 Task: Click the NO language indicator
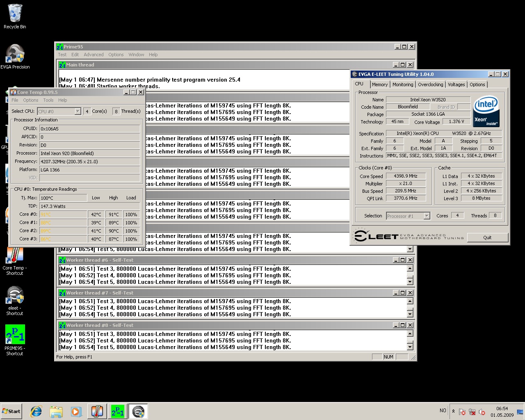443,411
